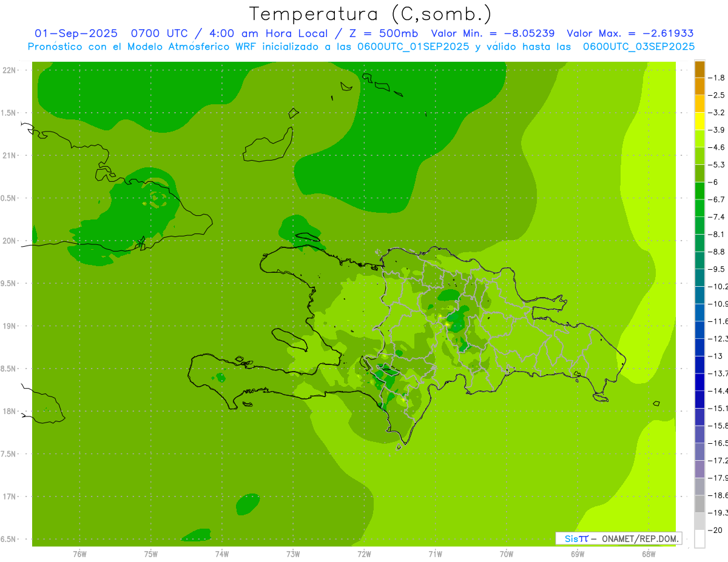Click the 'SisTT - ONAMET/REP.DOM.' logo box
The height and width of the screenshot is (562, 728).
pos(618,538)
